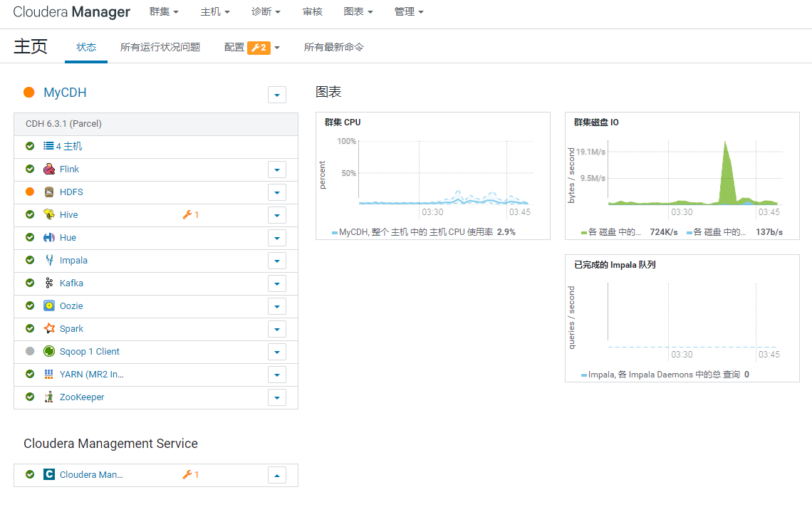
Task: Click the Oozie service icon
Action: tap(49, 306)
